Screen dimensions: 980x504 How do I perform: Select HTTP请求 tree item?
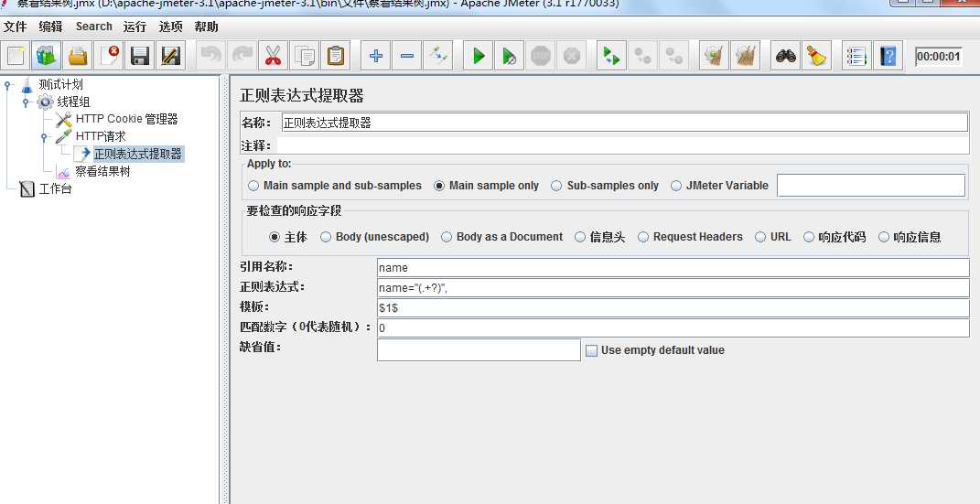tap(101, 136)
